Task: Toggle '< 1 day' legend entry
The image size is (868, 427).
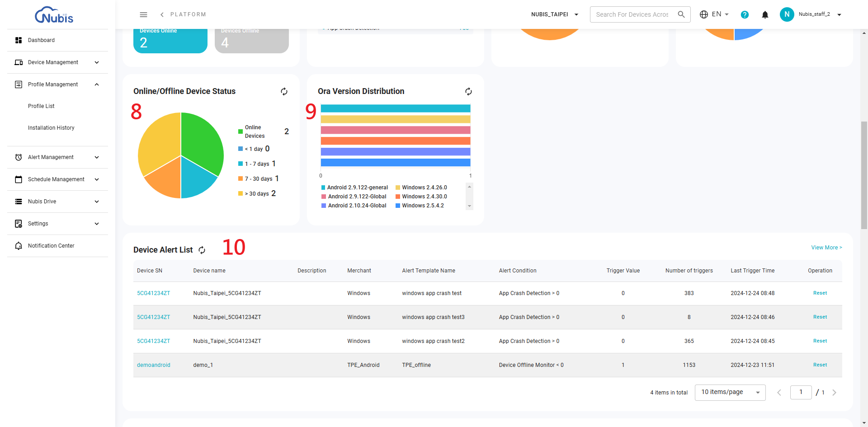Action: point(254,149)
